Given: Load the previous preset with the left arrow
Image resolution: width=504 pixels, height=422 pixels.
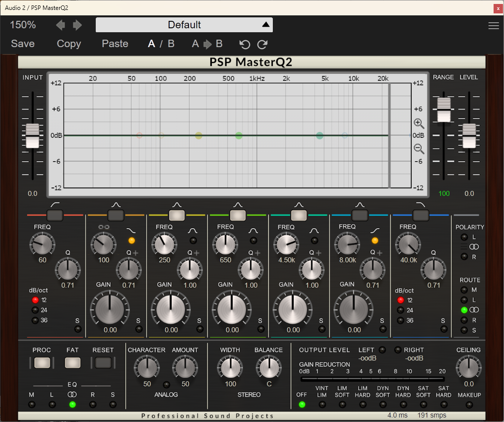Looking at the screenshot, I should click(x=61, y=25).
